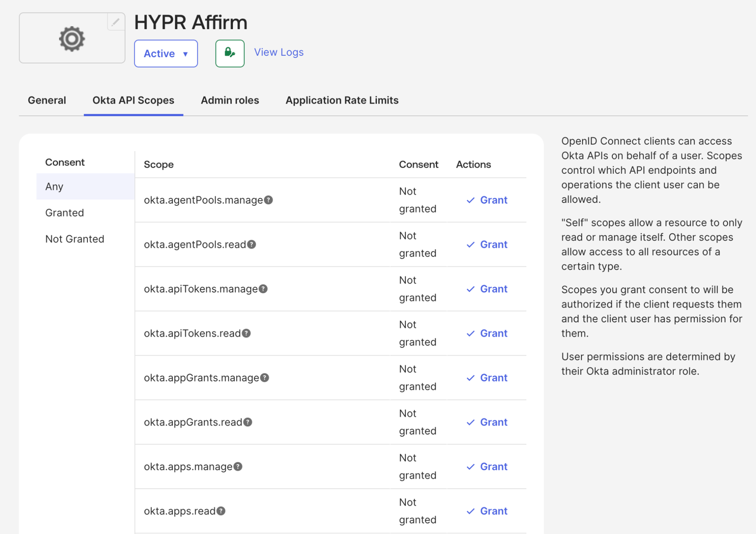Screen dimensions: 756x534
Task: Click the gear application logo icon
Action: (72, 38)
